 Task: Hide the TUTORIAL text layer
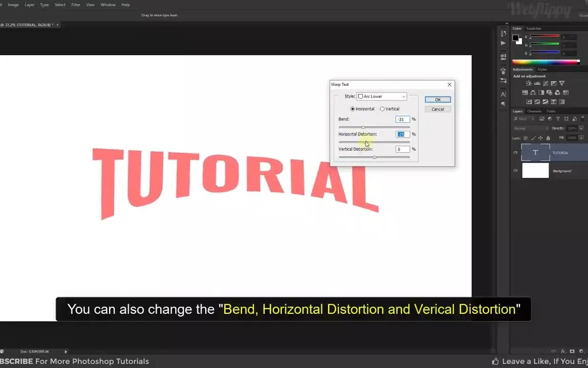pyautogui.click(x=516, y=152)
